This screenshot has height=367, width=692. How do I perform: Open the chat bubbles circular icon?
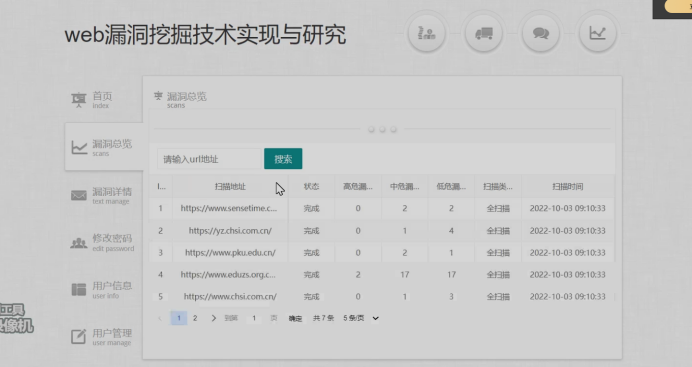[541, 33]
